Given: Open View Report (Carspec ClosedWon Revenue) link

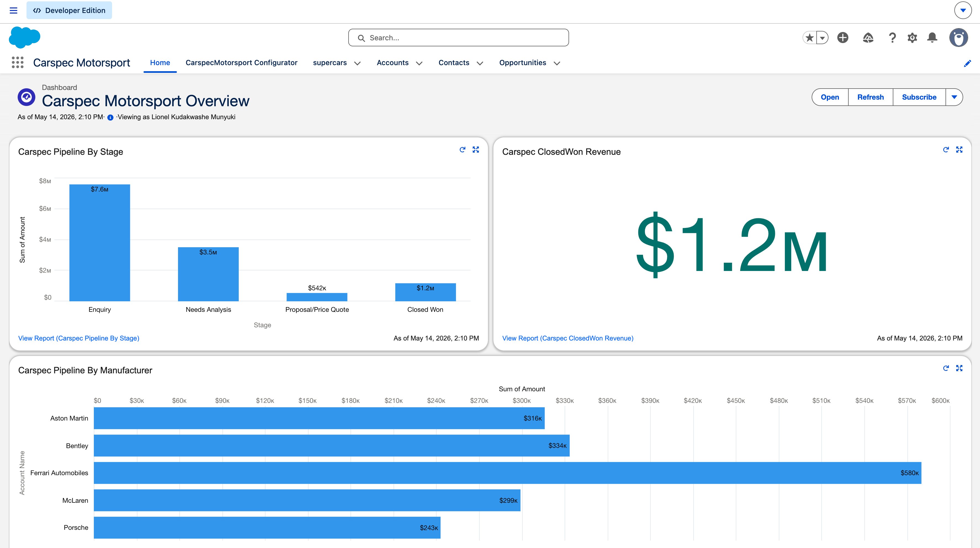Looking at the screenshot, I should pos(568,338).
